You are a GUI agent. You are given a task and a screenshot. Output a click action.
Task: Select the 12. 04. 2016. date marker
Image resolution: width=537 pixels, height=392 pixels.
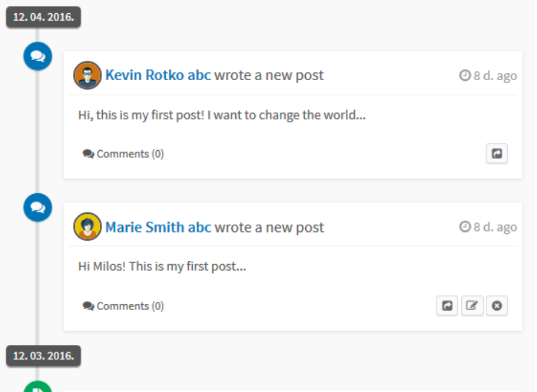click(44, 17)
